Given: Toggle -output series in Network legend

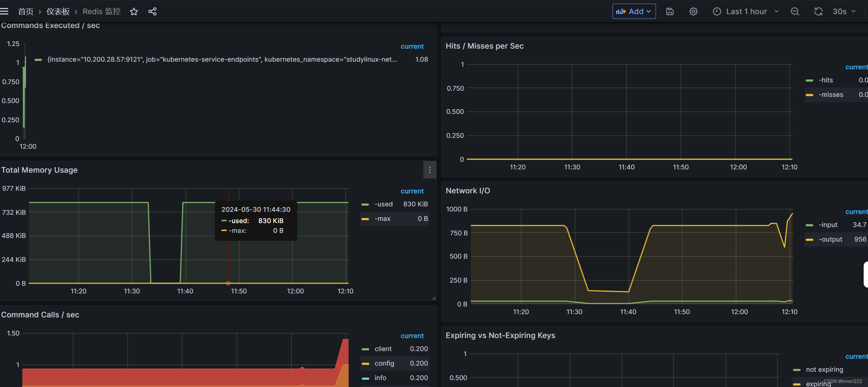Looking at the screenshot, I should tap(830, 239).
